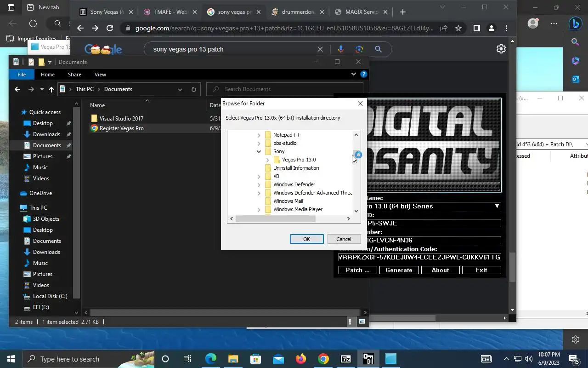Expand the Notepad++ folder node
Viewport: 588px width, 368px height.
pos(259,135)
